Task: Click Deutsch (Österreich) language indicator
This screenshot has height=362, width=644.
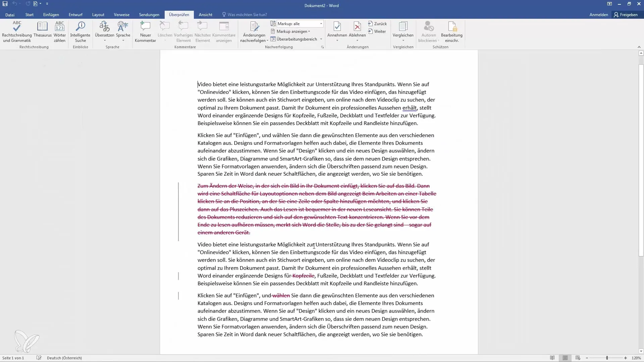Action: 64,358
